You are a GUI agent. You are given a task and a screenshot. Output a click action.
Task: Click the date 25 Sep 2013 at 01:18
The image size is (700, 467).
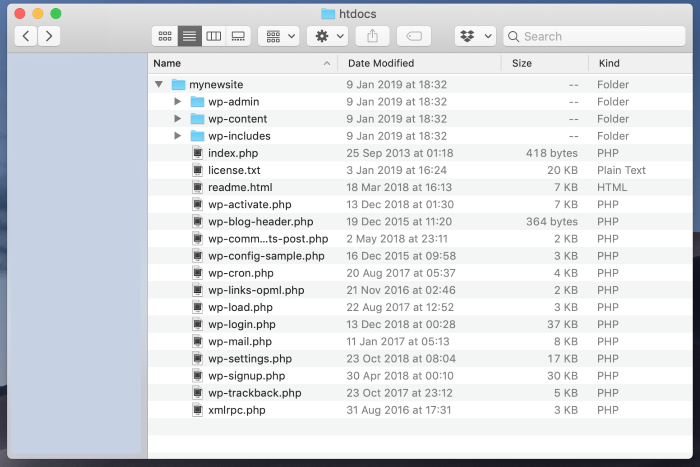400,153
